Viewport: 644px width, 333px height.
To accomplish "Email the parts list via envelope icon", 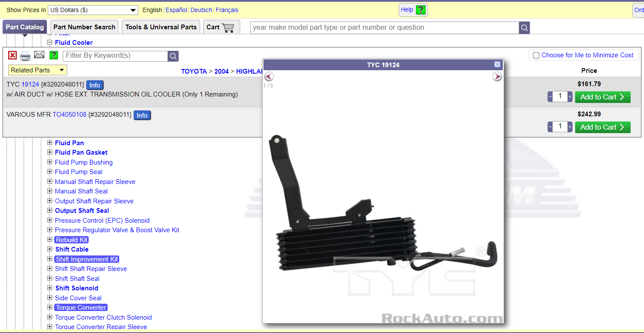I will click(39, 55).
